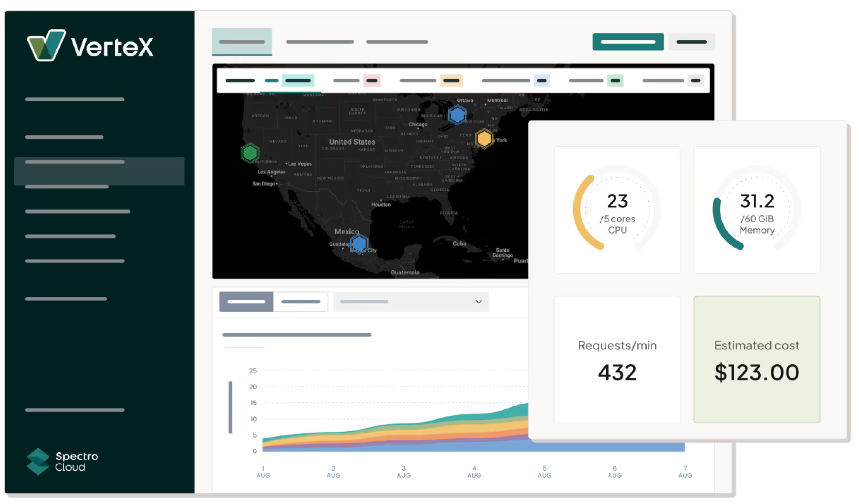Click the VerteX logo icon
The width and height of the screenshot is (859, 504).
pyautogui.click(x=46, y=45)
